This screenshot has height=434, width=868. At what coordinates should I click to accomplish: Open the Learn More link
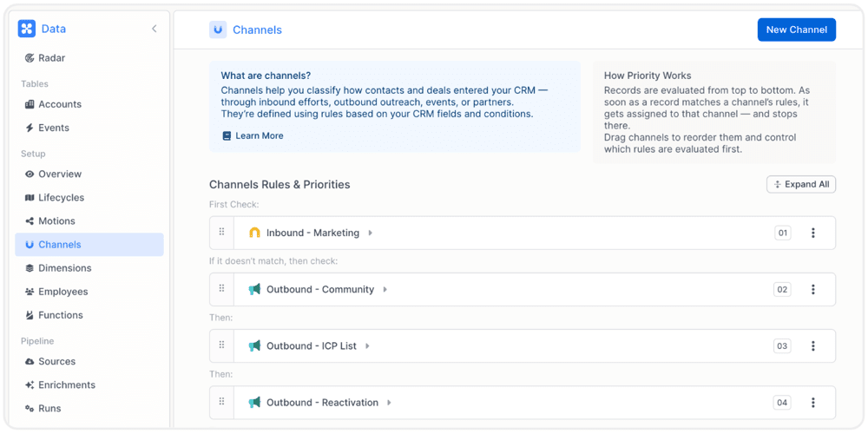[253, 135]
